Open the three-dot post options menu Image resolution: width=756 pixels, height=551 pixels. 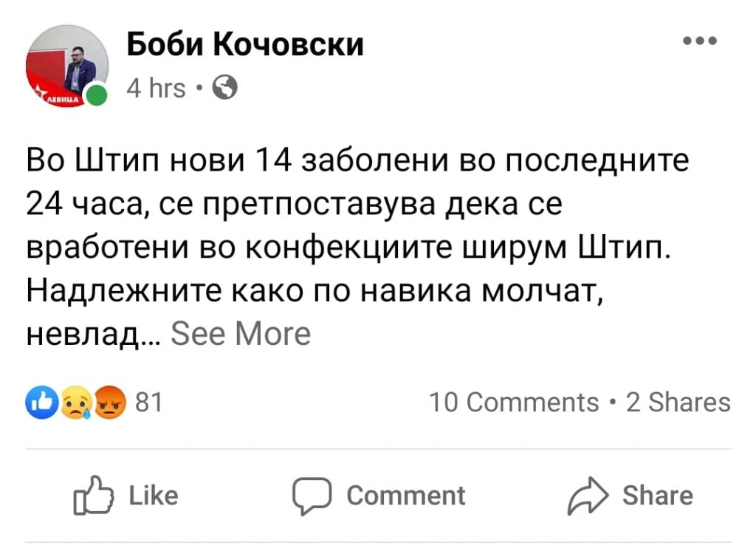(x=700, y=42)
